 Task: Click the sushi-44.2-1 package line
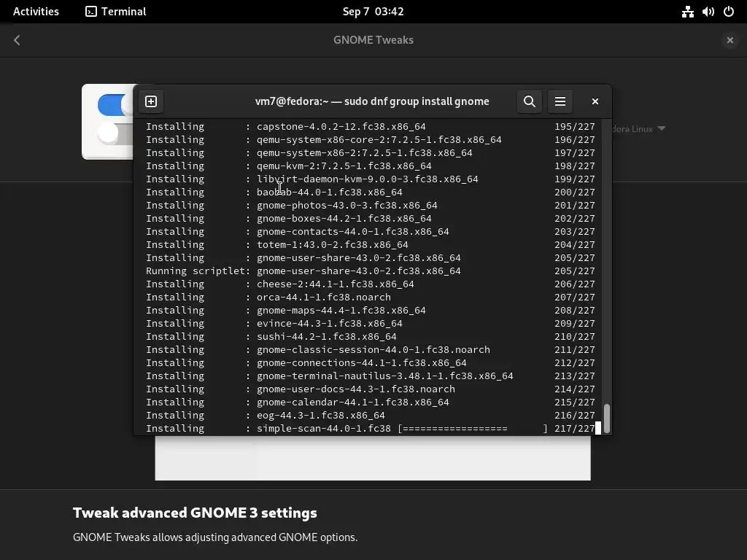(370, 336)
